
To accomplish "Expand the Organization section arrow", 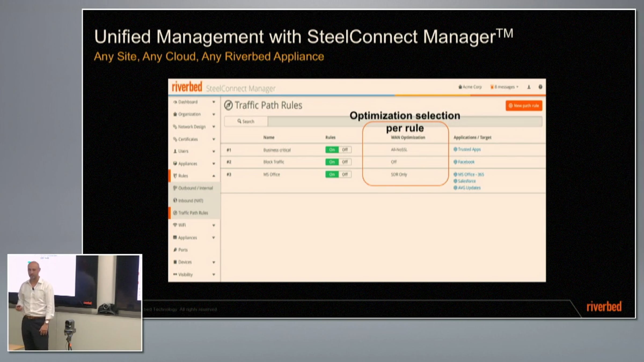I will coord(214,114).
